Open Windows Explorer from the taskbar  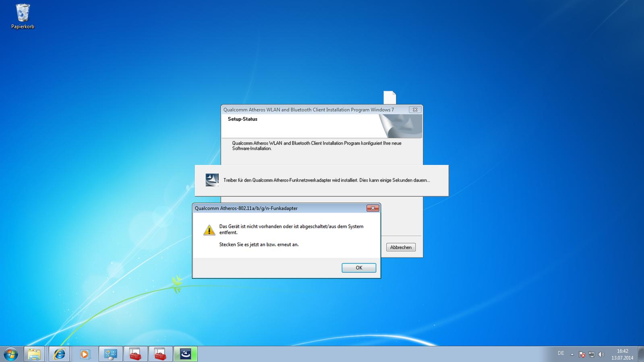34,354
